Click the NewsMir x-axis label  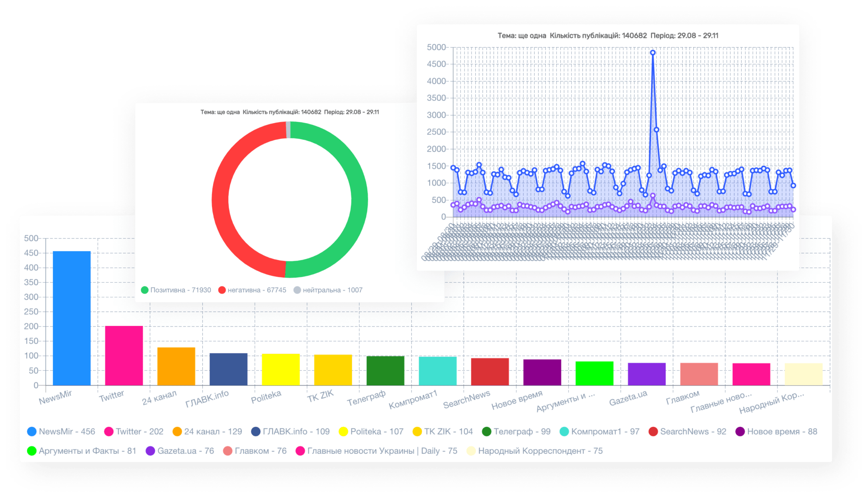tap(56, 397)
